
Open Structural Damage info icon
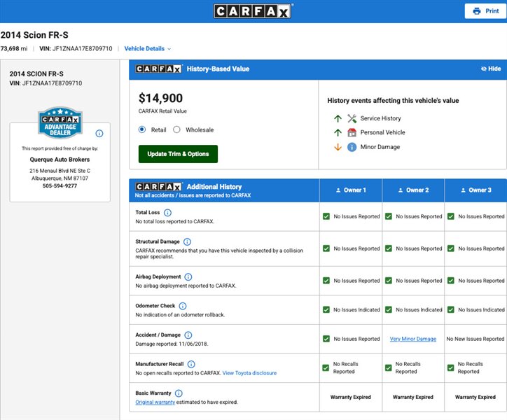point(187,241)
